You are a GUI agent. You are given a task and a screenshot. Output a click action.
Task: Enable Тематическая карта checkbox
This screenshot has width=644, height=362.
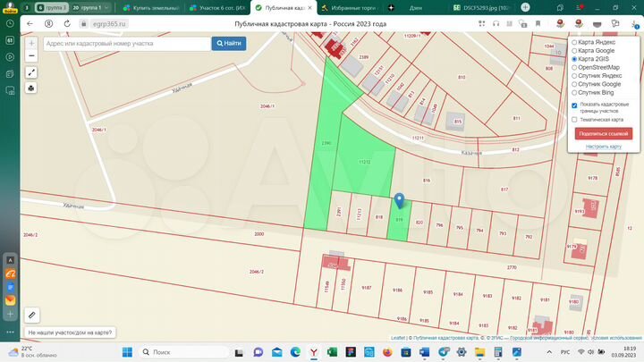[574, 119]
